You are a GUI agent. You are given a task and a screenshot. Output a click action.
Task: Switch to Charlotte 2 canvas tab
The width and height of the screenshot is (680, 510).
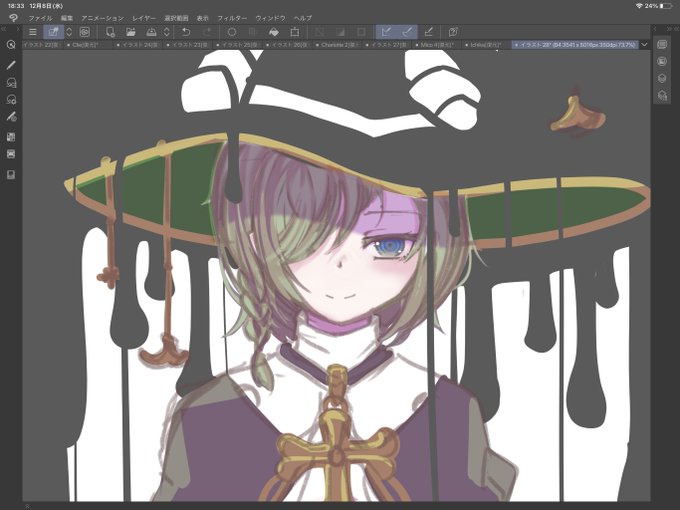point(337,45)
